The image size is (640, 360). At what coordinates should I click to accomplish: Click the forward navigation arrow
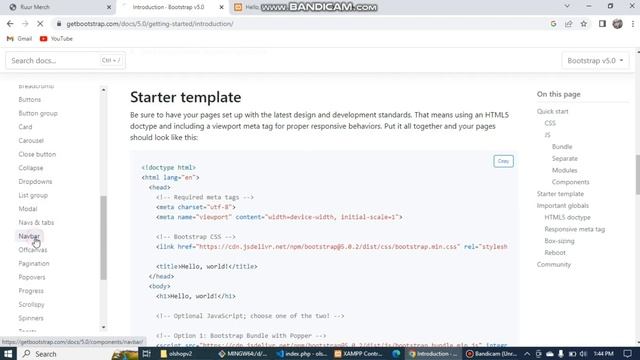point(25,24)
